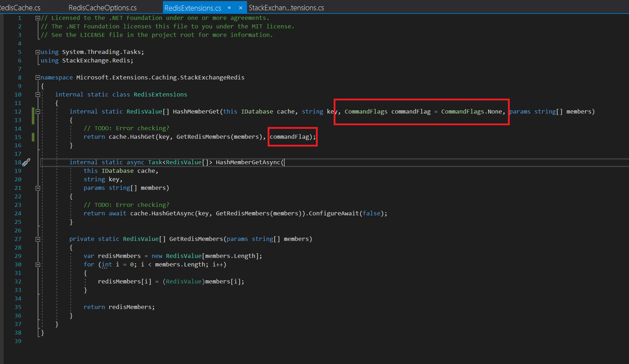Collapse the using statements region
Image resolution: width=629 pixels, height=364 pixels.
click(38, 52)
